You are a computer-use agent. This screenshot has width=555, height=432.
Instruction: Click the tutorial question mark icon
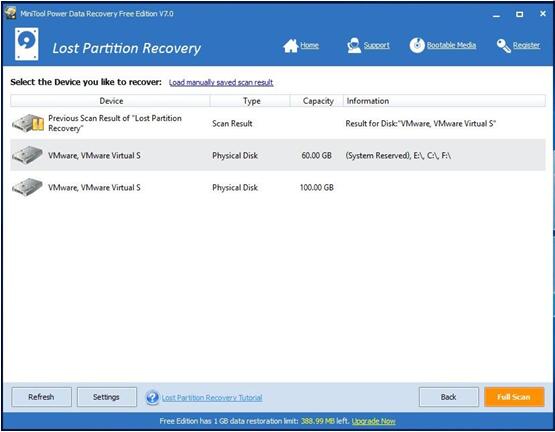(x=153, y=397)
